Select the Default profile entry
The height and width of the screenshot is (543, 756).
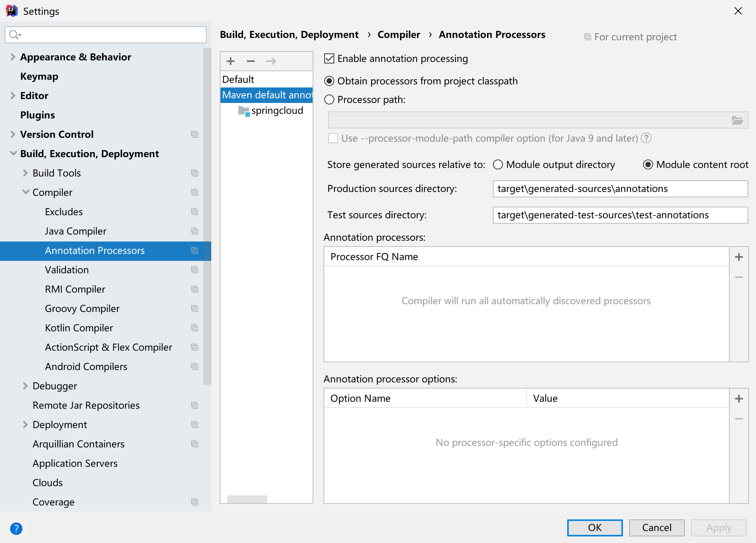(x=238, y=79)
